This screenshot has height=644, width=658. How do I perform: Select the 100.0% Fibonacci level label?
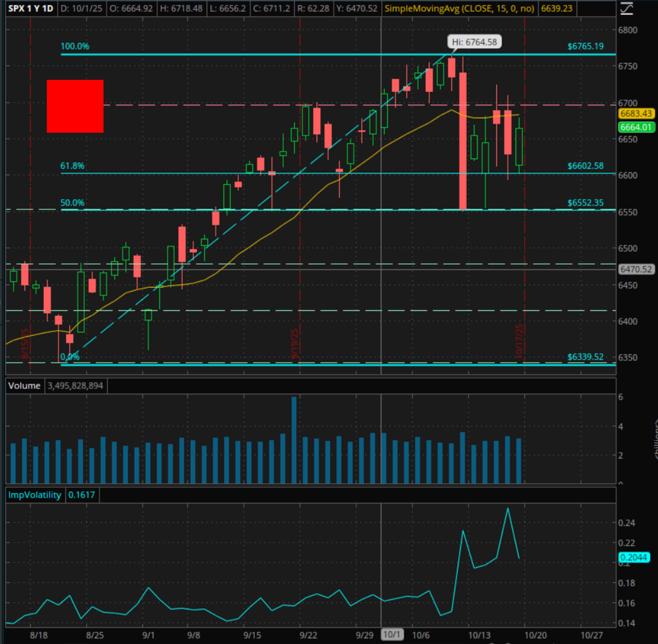pyautogui.click(x=75, y=46)
